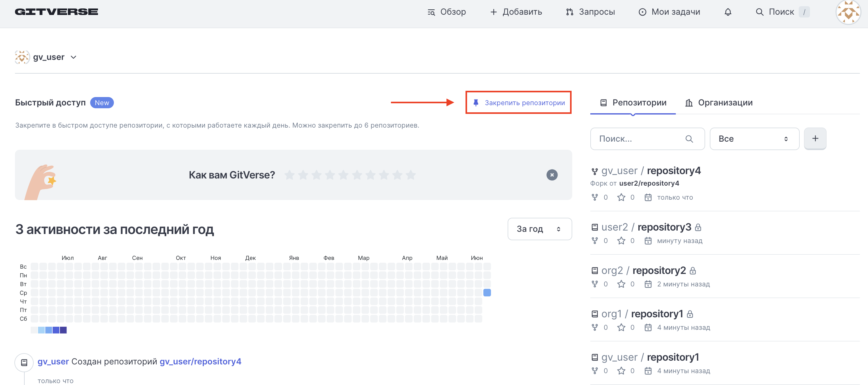Click repo icon beside user2 / repository3
868x385 pixels.
point(595,227)
